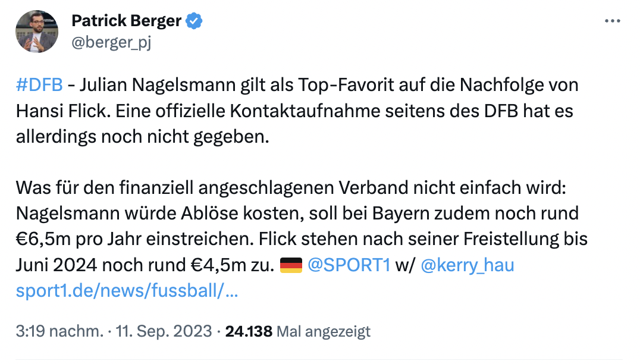Click the '€4,5m' amount in the tweet
The height and width of the screenshot is (364, 640).
point(235,266)
